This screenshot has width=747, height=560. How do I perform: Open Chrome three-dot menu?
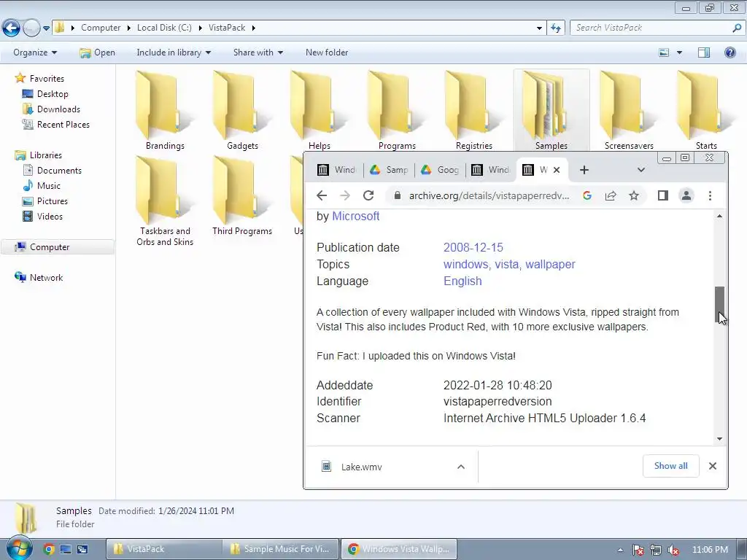[710, 195]
